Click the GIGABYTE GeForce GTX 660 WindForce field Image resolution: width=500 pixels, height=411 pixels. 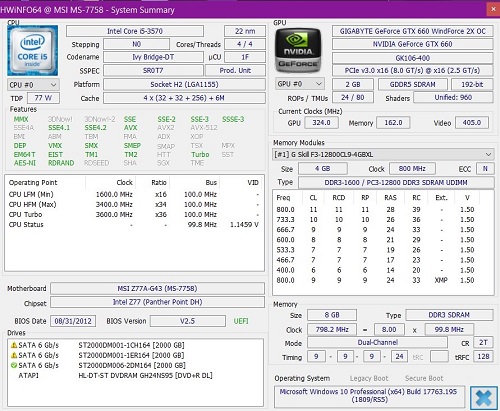tap(413, 31)
